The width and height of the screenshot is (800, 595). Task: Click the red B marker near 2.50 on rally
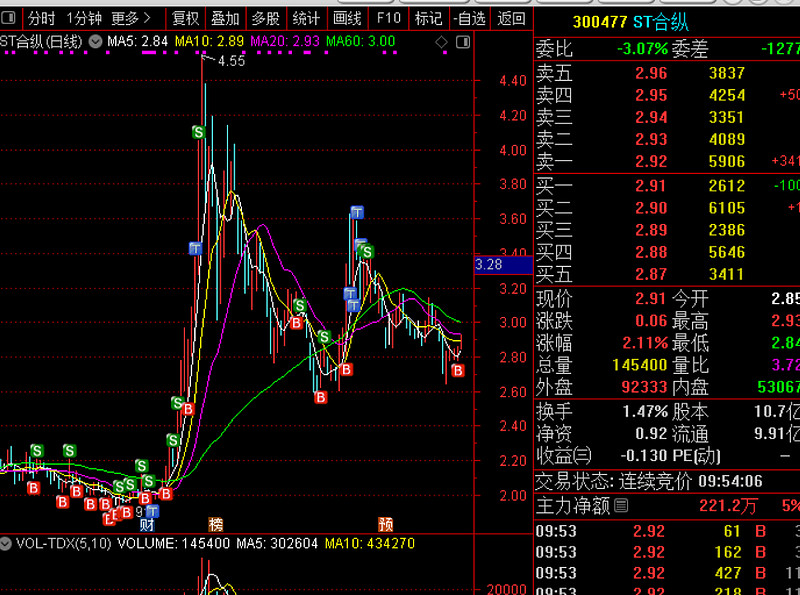tap(188, 409)
